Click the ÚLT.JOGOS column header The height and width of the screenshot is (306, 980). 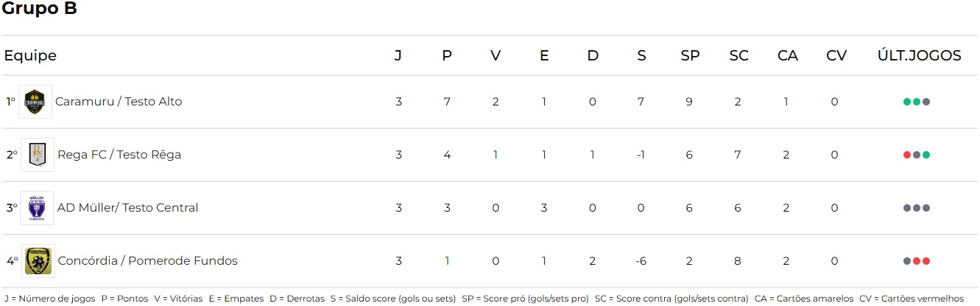coord(919,56)
